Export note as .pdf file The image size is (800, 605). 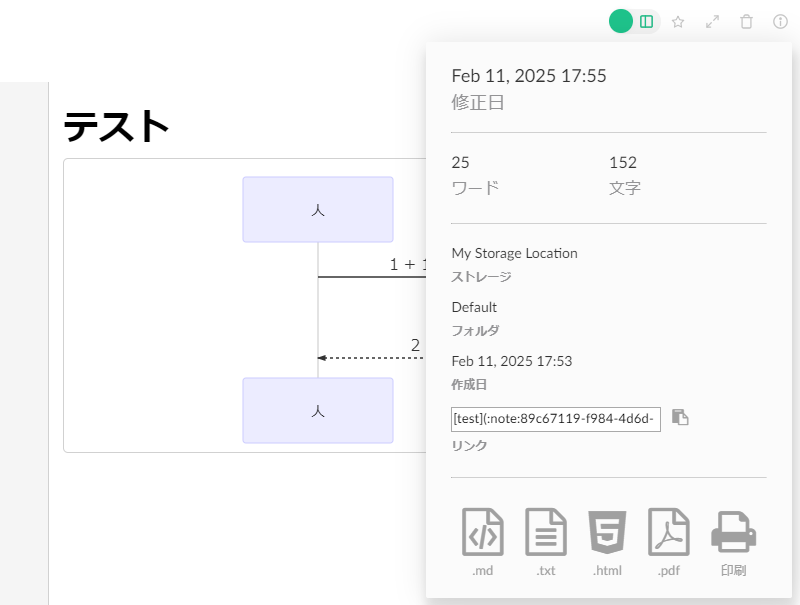669,542
